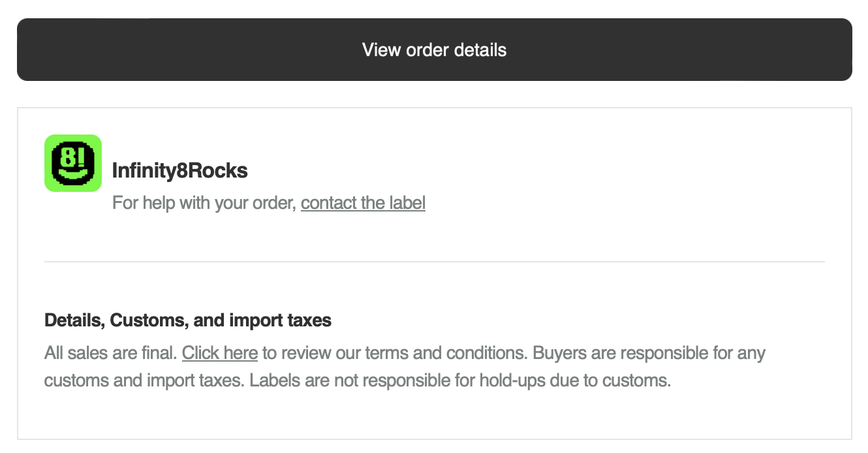Click the View order details button
This screenshot has width=868, height=453.
[434, 50]
